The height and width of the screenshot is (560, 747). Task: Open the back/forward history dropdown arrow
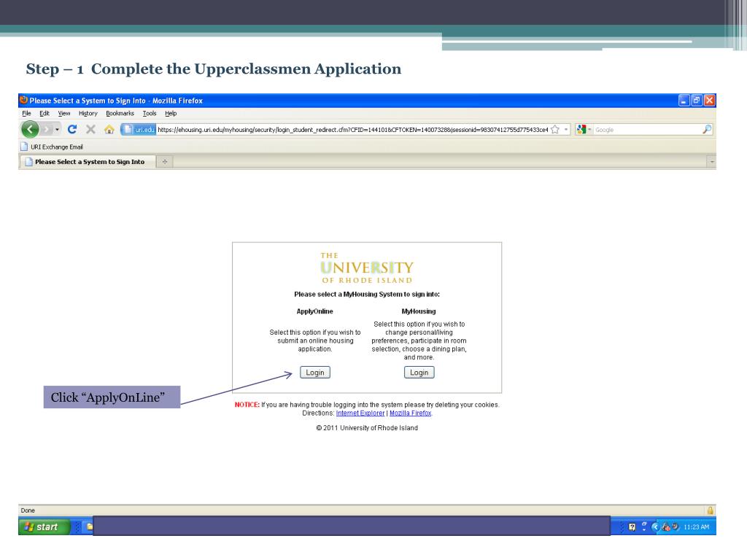pos(57,130)
